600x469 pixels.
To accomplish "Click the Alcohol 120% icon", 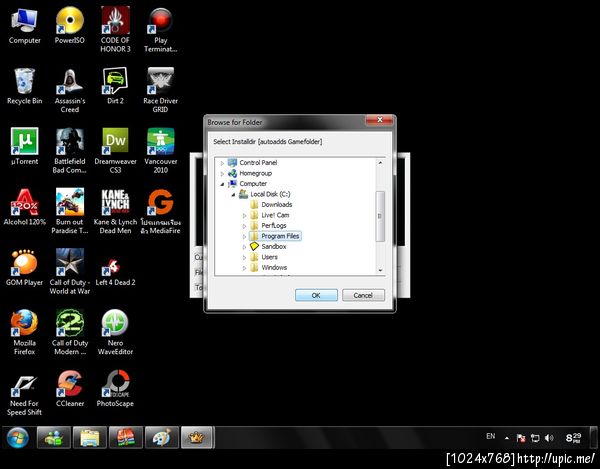I will coord(24,207).
